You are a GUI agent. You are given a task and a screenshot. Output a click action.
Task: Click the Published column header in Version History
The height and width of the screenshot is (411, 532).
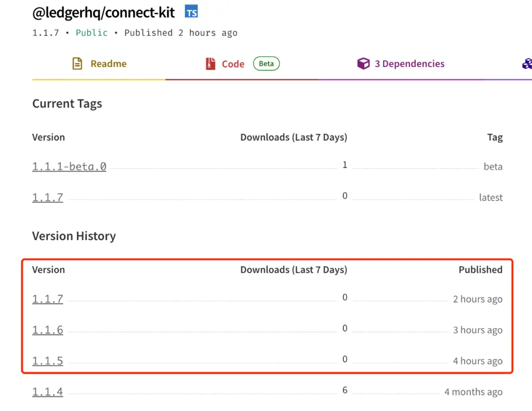[480, 270]
